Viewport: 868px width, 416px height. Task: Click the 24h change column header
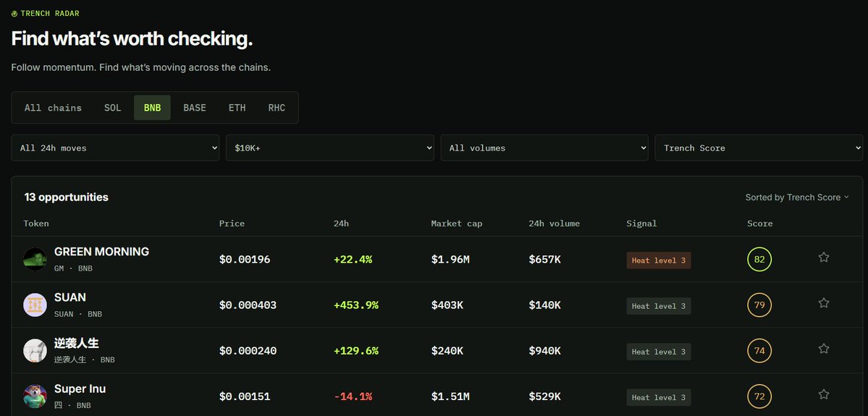coord(340,224)
